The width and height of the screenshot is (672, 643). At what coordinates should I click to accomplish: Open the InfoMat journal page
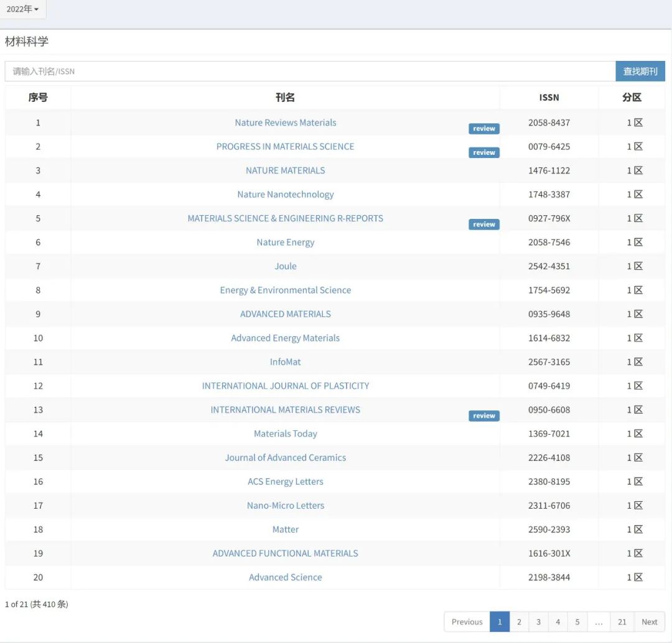[x=285, y=362]
